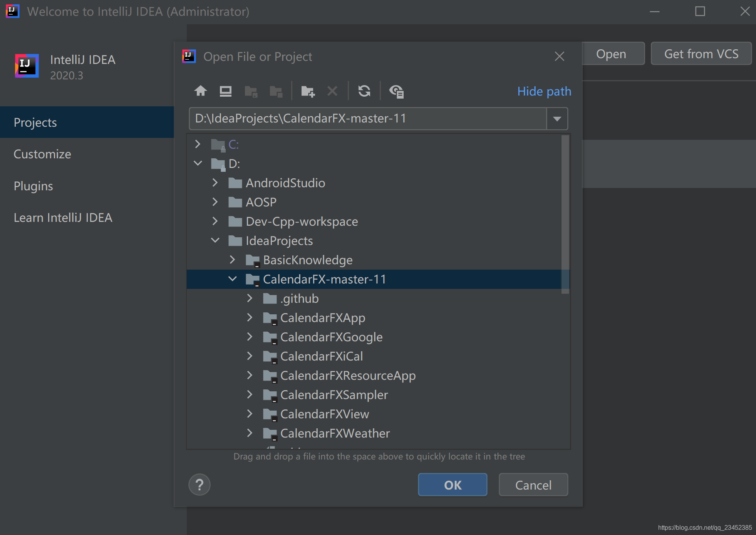Expand the AOSP folder
This screenshot has width=756, height=535.
[215, 202]
